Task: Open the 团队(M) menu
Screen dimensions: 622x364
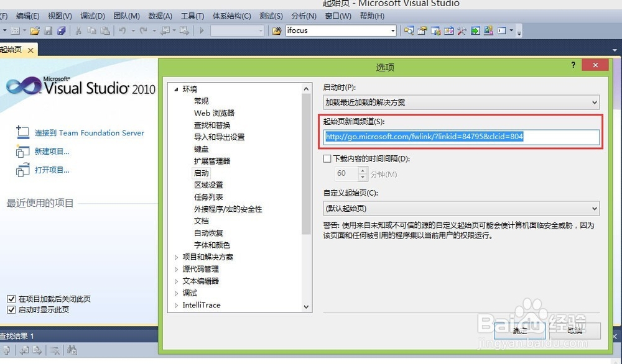Action: [x=126, y=16]
